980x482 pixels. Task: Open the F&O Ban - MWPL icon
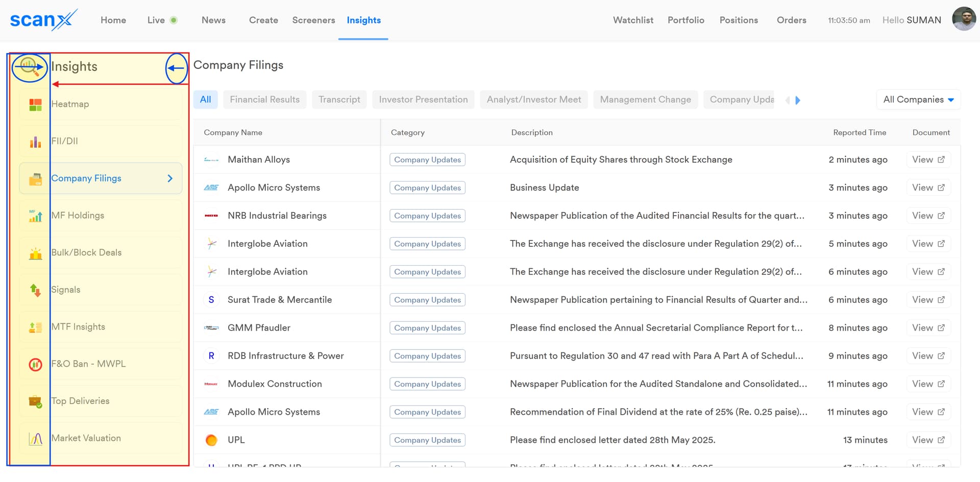coord(35,364)
